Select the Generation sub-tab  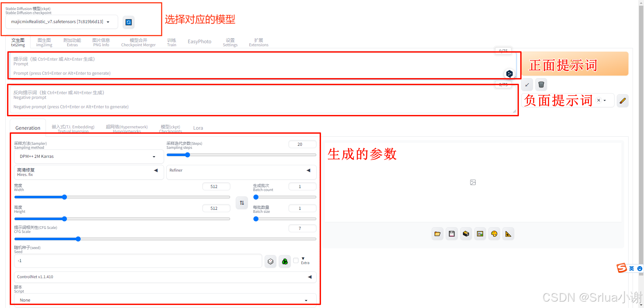coord(28,128)
